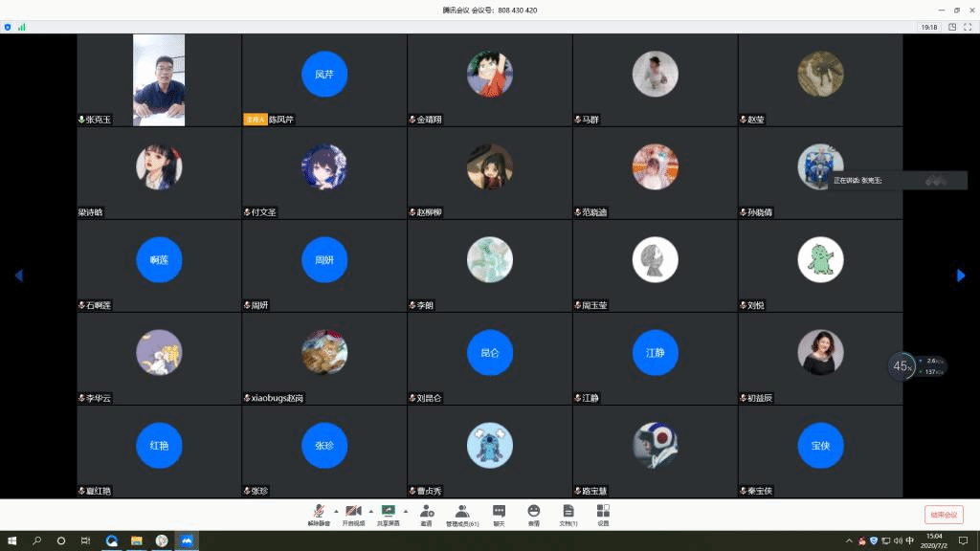Click the network signal strength icon

(21, 28)
